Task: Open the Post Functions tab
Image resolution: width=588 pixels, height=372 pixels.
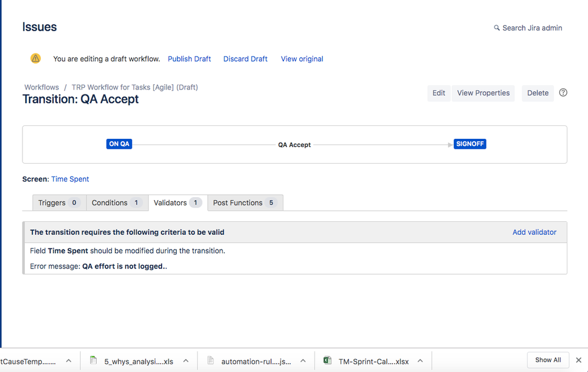Action: (245, 202)
